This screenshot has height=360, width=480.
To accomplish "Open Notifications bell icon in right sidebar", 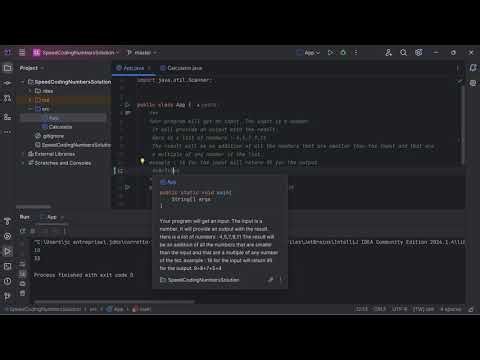I will [x=473, y=68].
